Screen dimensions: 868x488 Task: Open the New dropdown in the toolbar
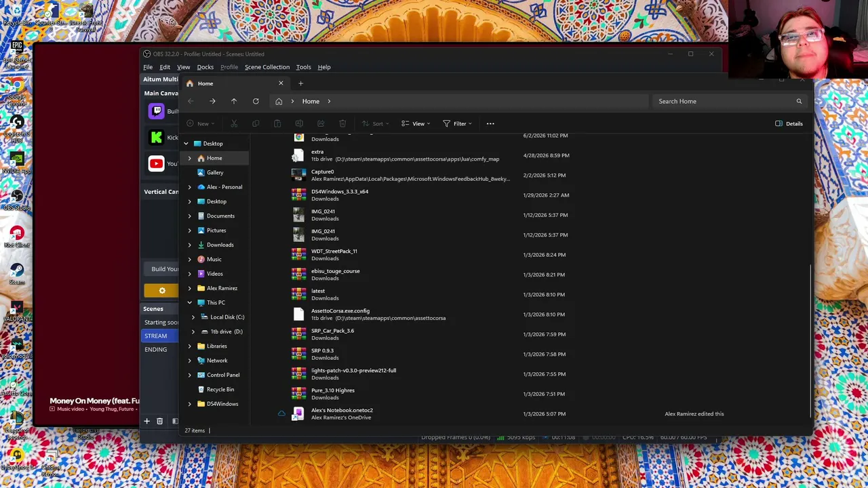200,123
